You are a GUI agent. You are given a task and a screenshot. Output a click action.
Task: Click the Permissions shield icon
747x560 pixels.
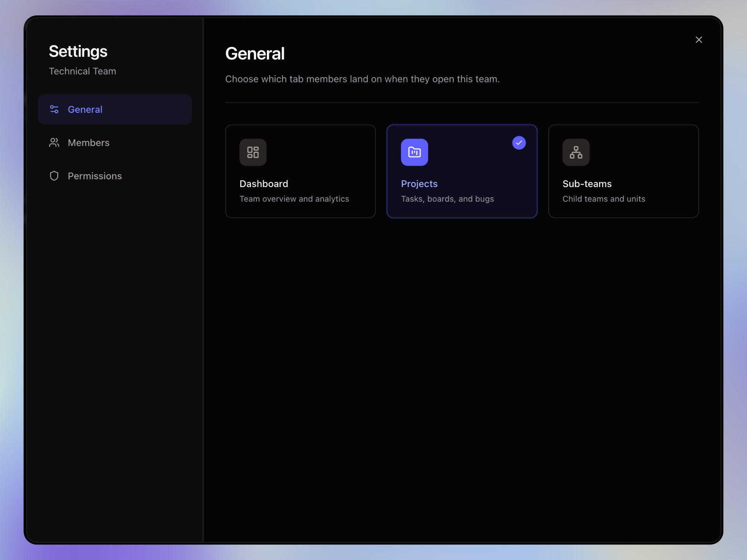coord(54,176)
